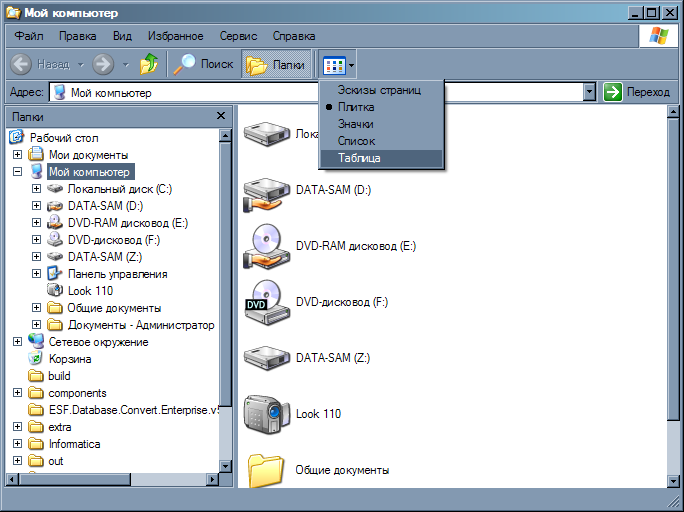Open the Forward button history dropdown arrow
Screen dimensions: 684x512
click(126, 65)
